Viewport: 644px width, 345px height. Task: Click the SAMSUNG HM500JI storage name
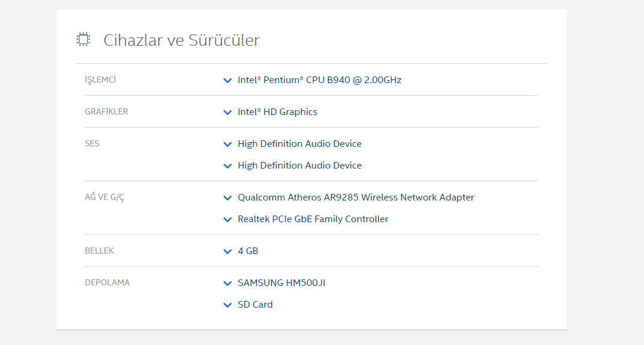[281, 282]
